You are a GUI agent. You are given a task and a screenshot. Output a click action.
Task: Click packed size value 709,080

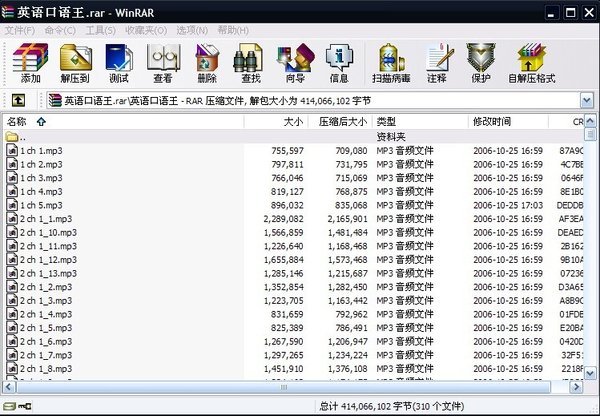tap(351, 151)
